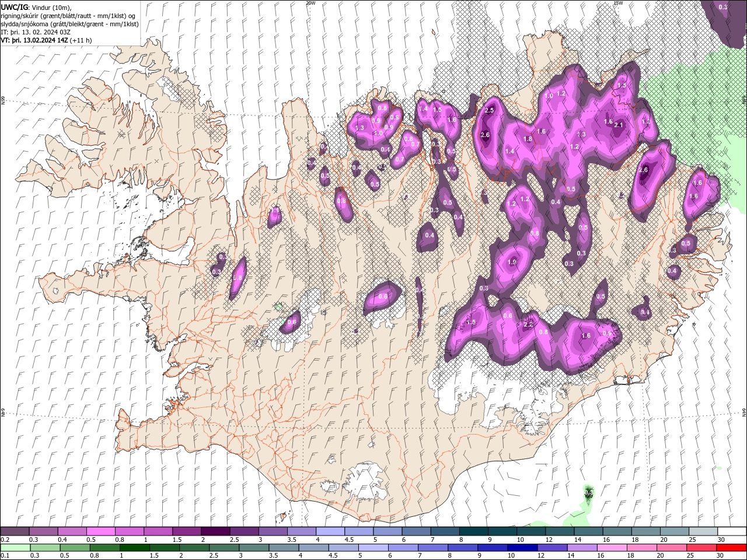Click the darkest purple swatch between 2 and 2.5
Image resolution: width=747 pixels, height=560 pixels.
coord(215,531)
